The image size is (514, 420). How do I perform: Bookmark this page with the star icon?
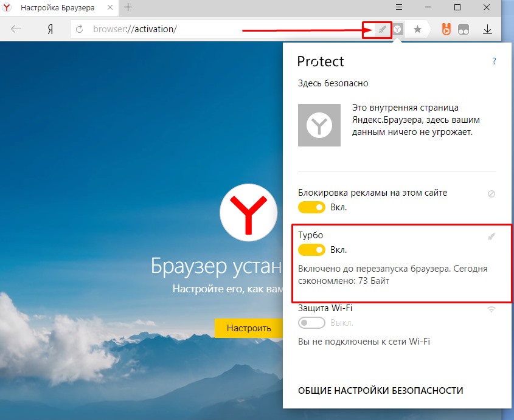point(417,30)
